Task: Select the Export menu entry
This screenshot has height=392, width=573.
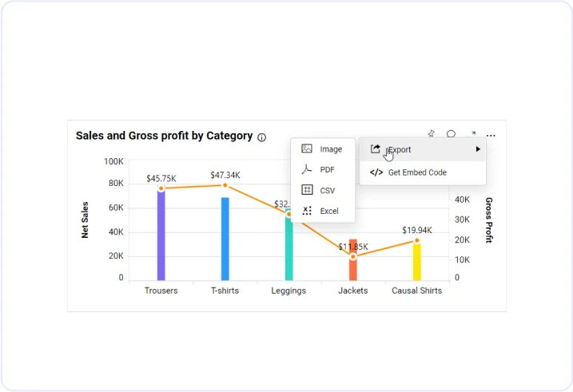Action: click(423, 149)
